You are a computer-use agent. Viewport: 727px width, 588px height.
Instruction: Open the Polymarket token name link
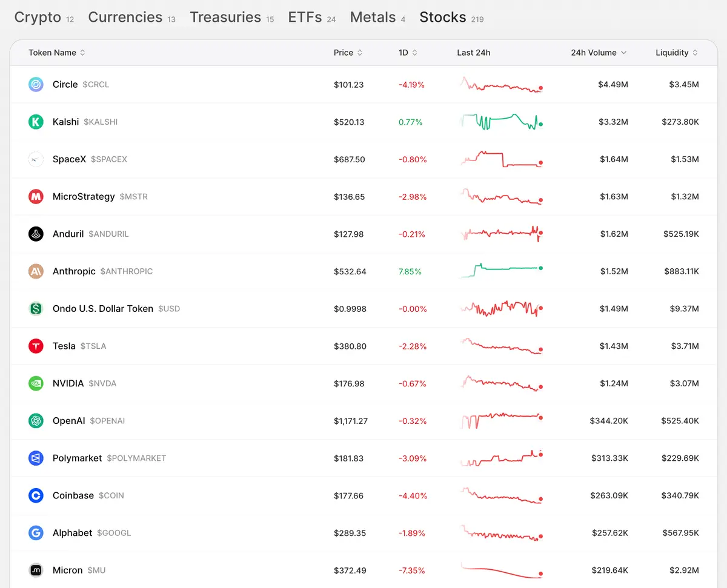point(77,458)
